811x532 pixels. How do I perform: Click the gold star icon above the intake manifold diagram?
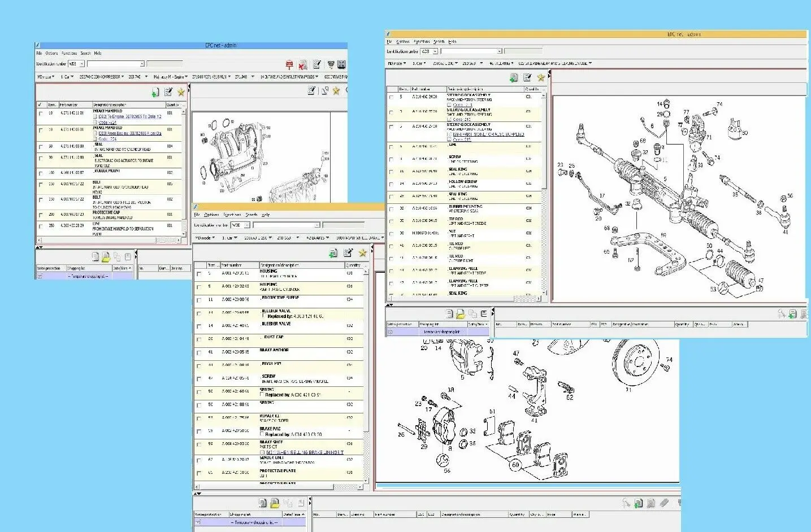pyautogui.click(x=336, y=90)
